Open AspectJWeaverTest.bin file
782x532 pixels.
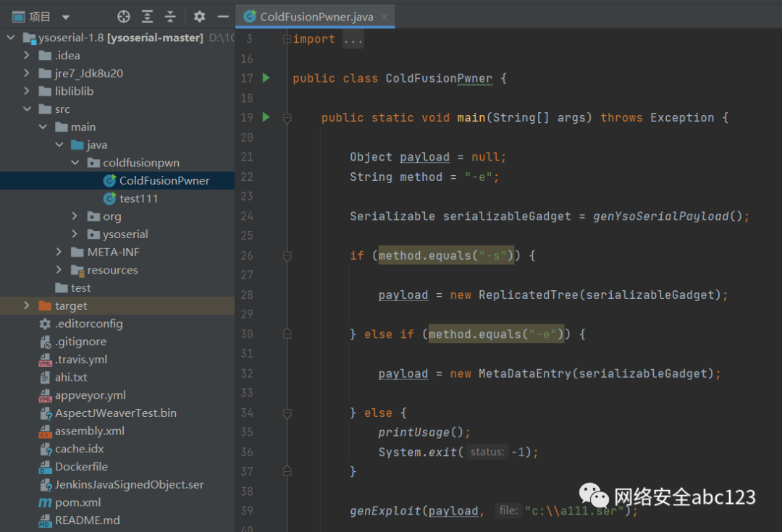point(117,413)
